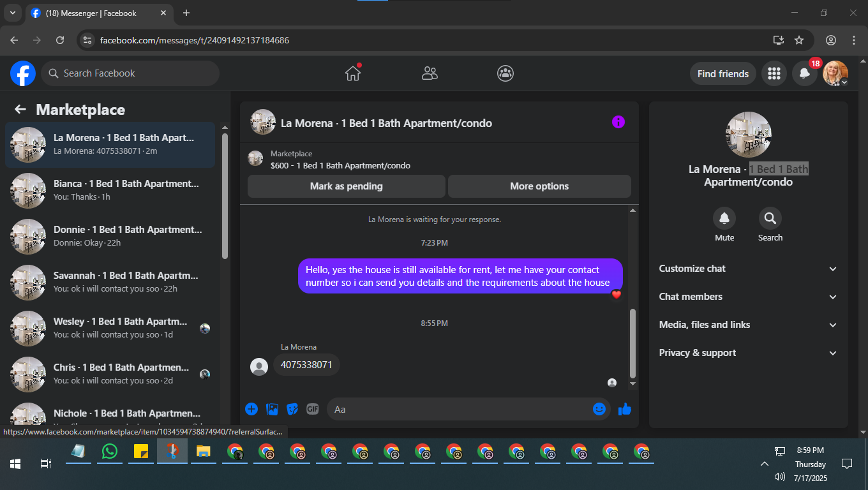Viewport: 868px width, 490px height.
Task: Choose a sticker from the sticker icon
Action: pos(292,409)
